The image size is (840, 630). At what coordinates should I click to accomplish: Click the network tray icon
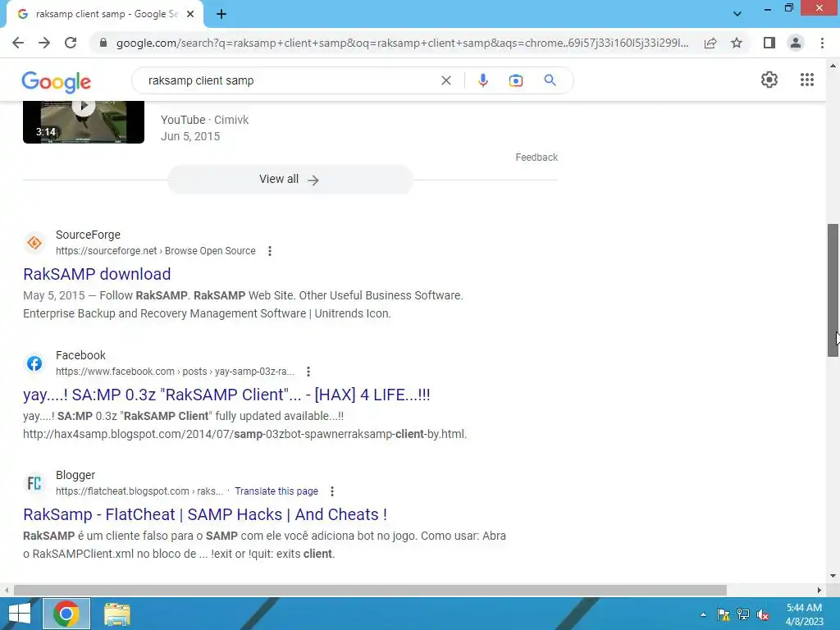tap(743, 614)
